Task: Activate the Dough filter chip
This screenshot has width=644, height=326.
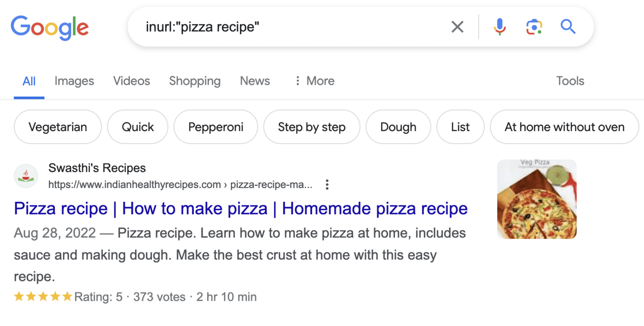Action: (x=398, y=127)
